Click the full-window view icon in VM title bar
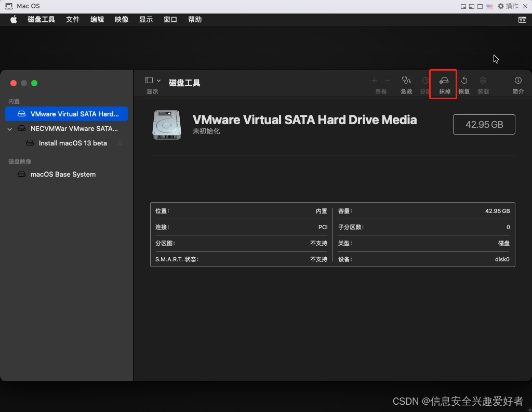 480,6
